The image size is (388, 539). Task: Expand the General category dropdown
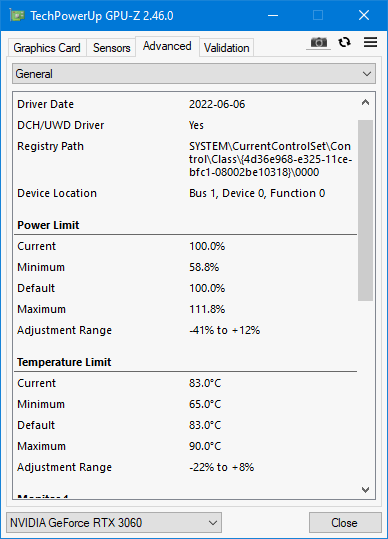click(194, 74)
